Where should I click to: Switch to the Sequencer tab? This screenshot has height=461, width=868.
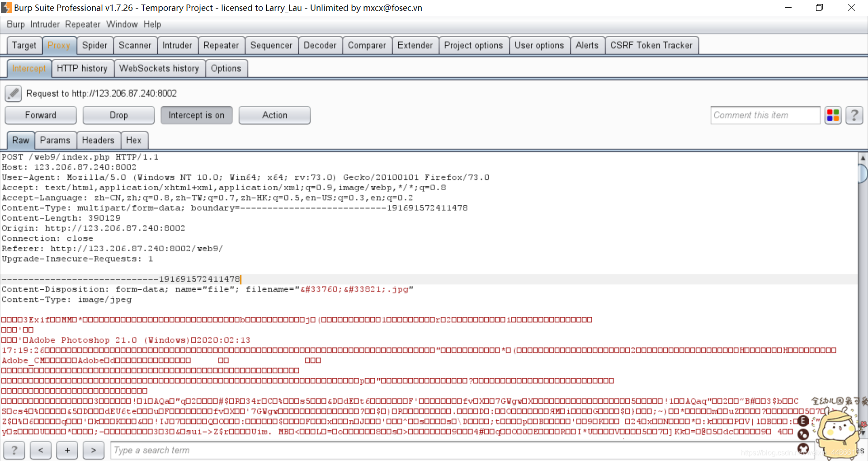tap(271, 45)
